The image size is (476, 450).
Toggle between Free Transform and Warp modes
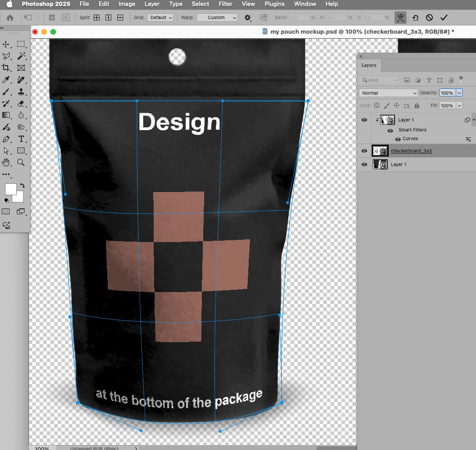[x=401, y=18]
